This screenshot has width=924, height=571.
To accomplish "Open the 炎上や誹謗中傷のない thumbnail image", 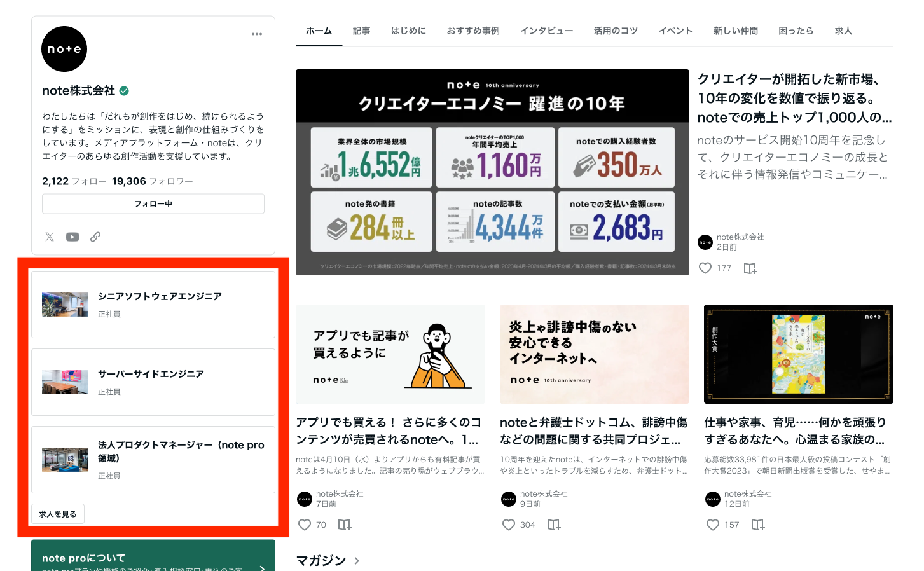I will (x=595, y=354).
